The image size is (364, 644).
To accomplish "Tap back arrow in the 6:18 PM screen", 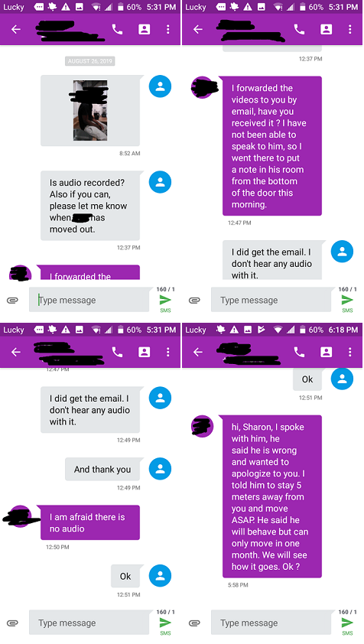I will tap(198, 352).
